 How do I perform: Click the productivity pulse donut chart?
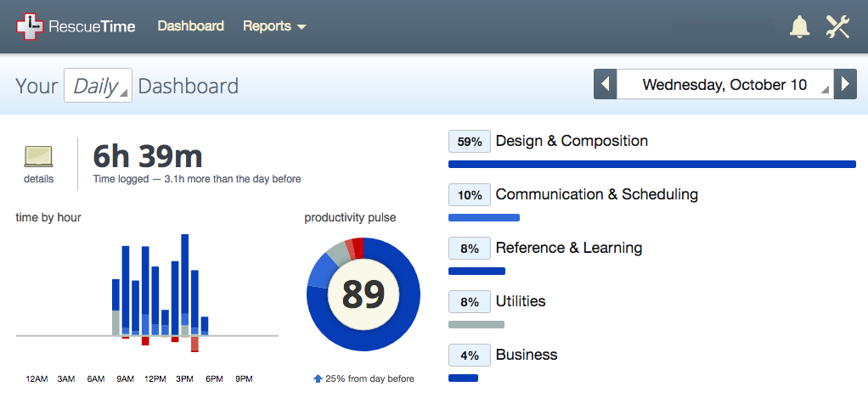363,293
